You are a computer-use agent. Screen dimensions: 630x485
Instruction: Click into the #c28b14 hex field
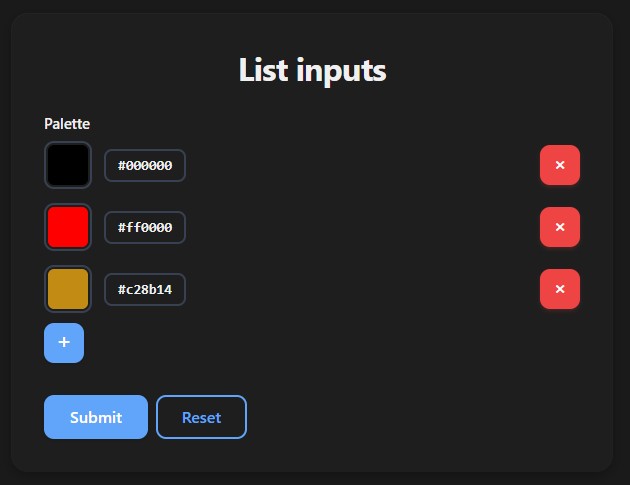tap(145, 289)
